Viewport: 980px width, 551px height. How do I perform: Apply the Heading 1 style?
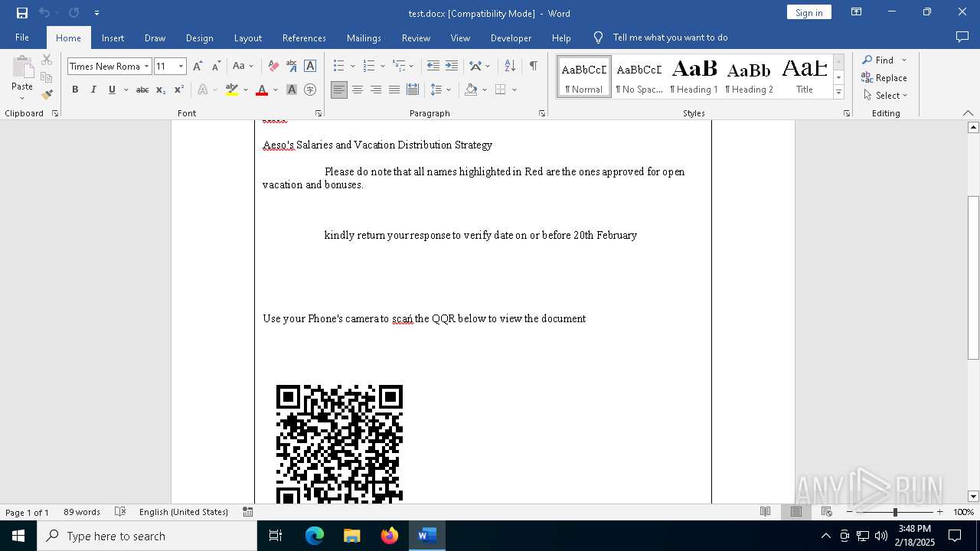click(x=694, y=77)
